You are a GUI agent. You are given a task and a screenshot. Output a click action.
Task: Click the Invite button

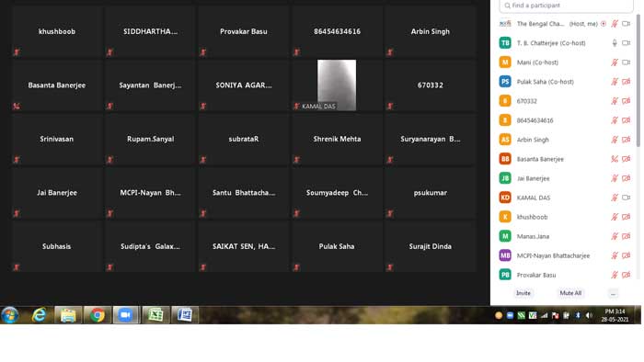pos(523,293)
